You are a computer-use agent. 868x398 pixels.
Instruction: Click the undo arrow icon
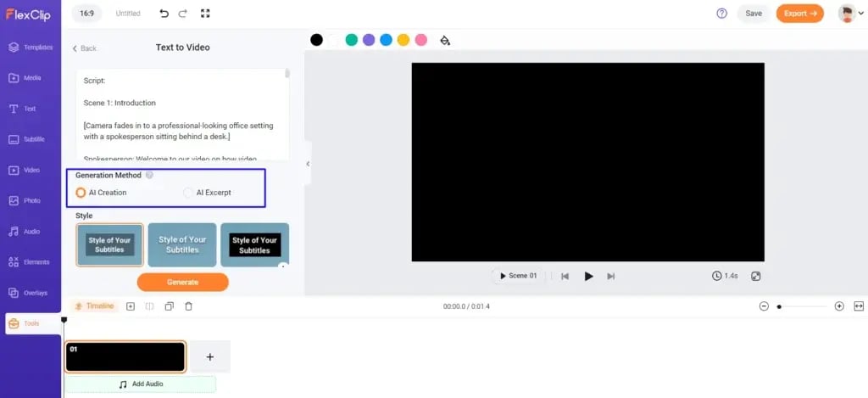(164, 14)
